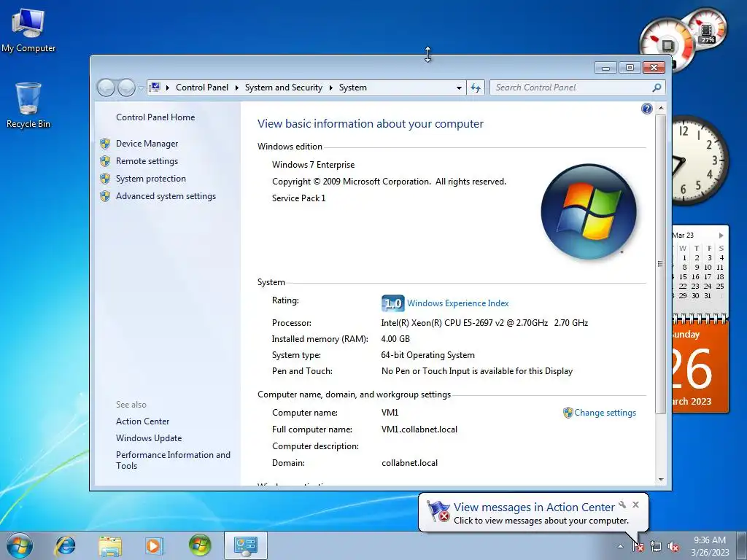Viewport: 747px width, 560px height.
Task: Click the muted volume tray icon
Action: click(x=673, y=546)
